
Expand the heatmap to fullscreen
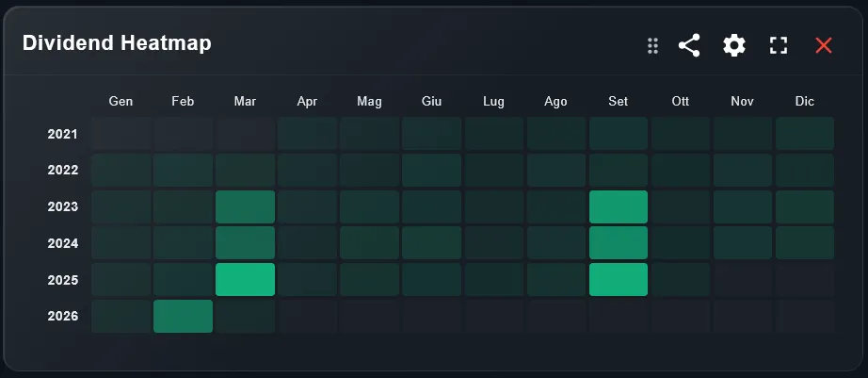[779, 45]
